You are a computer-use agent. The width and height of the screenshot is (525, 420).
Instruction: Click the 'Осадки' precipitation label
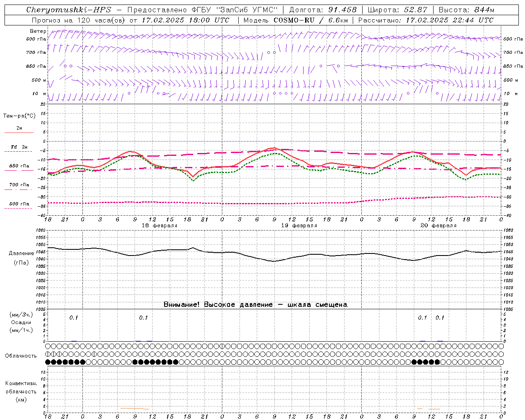21,322
